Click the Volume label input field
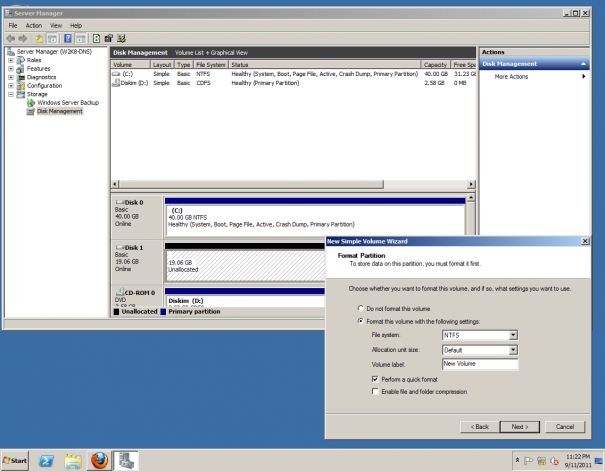 point(480,364)
